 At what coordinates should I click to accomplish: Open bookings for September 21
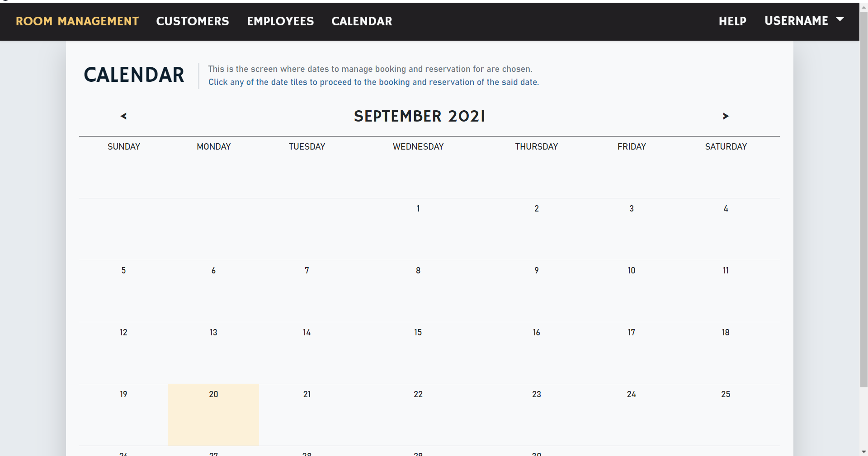click(x=307, y=415)
